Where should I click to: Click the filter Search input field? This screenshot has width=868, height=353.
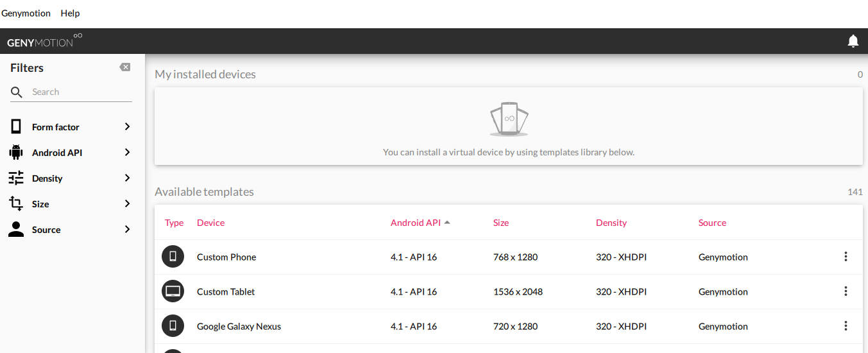click(x=80, y=92)
